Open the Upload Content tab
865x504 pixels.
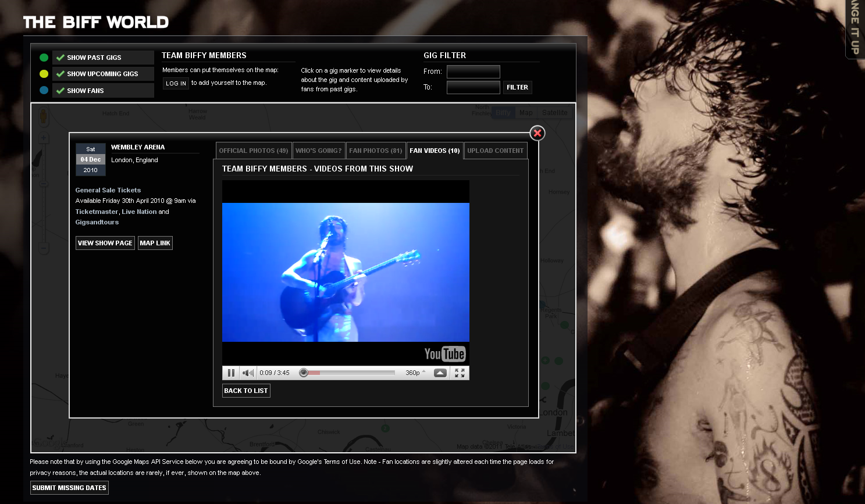point(496,151)
